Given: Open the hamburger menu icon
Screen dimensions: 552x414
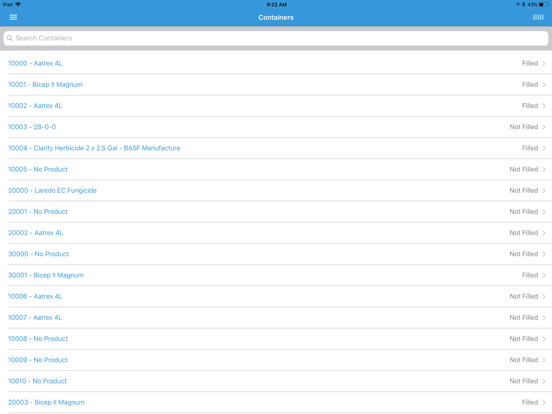Looking at the screenshot, I should tap(13, 17).
